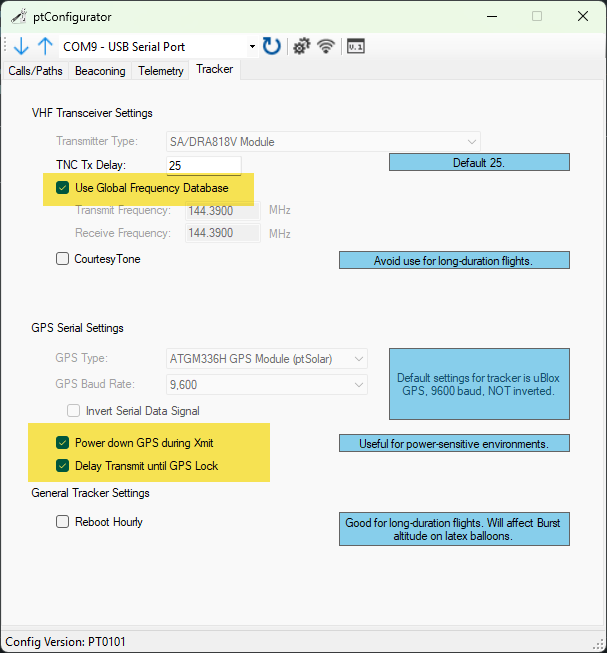607x653 pixels.
Task: Disable Use Global Frequency Database
Action: point(63,188)
